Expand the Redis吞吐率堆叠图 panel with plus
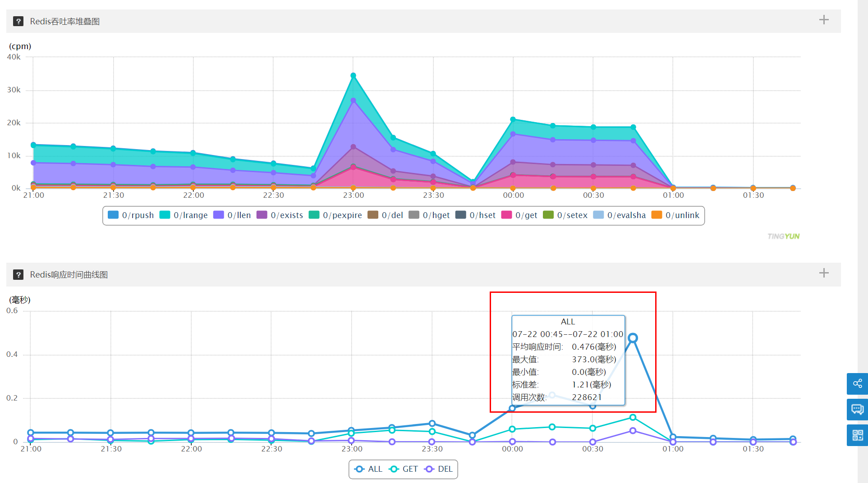868x483 pixels. (823, 20)
